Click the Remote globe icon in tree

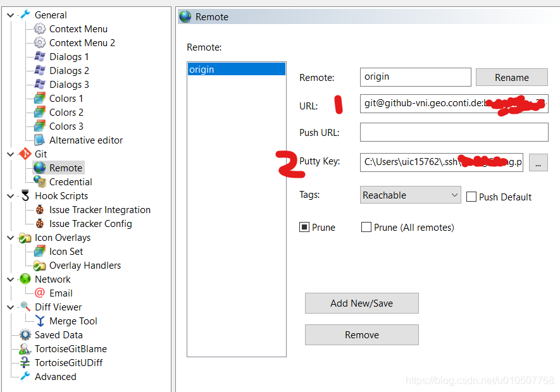pyautogui.click(x=40, y=168)
